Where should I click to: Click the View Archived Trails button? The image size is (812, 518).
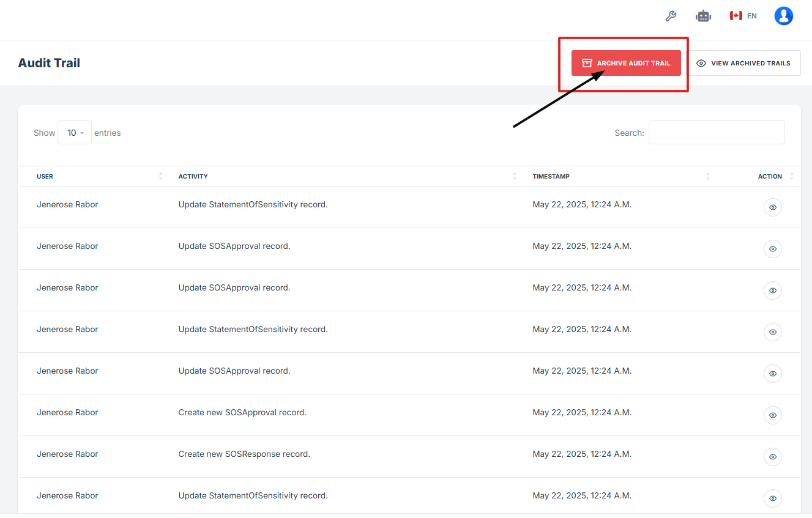tap(744, 63)
